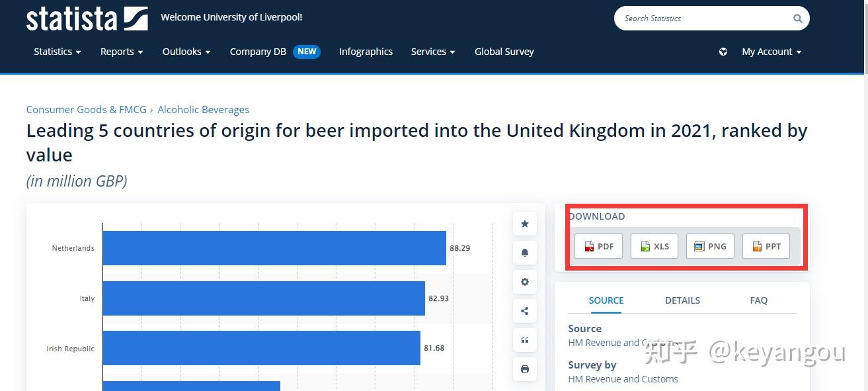The width and height of the screenshot is (868, 391).
Task: Expand the My Account dropdown
Action: coord(771,52)
